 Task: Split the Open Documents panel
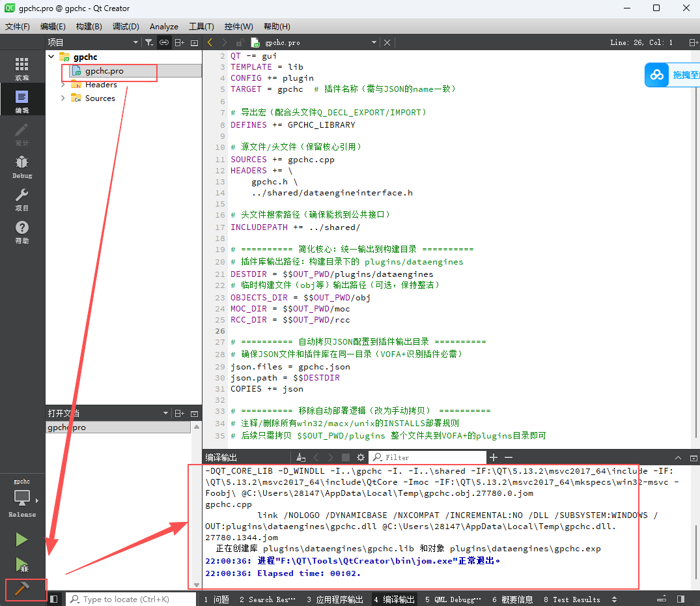click(180, 414)
